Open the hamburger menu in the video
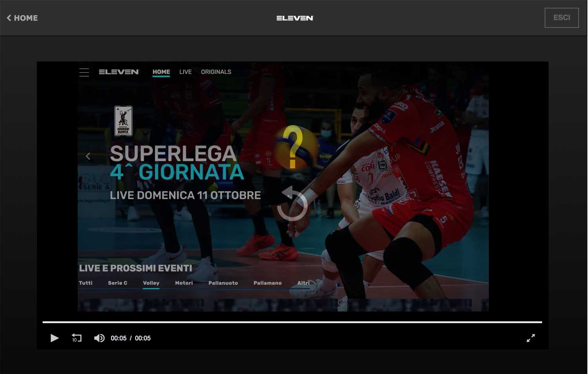The width and height of the screenshot is (588, 374). click(84, 72)
